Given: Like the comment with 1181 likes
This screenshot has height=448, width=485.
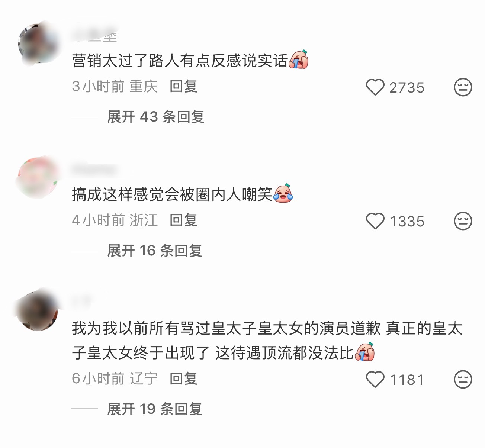Looking at the screenshot, I should [x=375, y=379].
